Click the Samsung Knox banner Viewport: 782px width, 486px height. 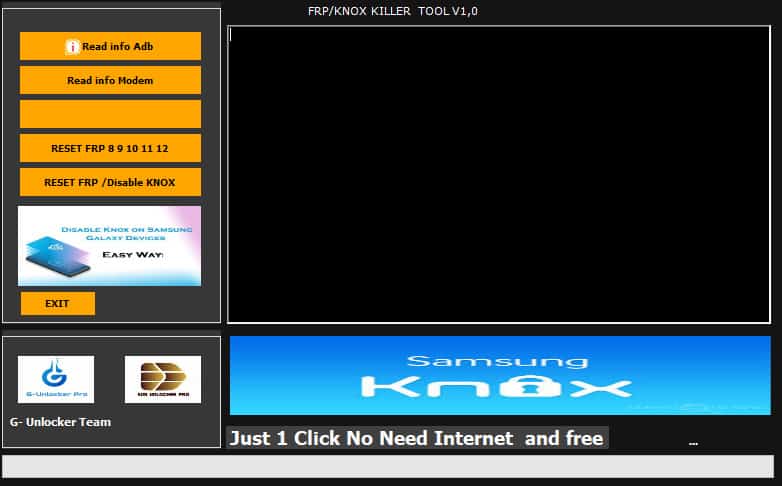500,375
